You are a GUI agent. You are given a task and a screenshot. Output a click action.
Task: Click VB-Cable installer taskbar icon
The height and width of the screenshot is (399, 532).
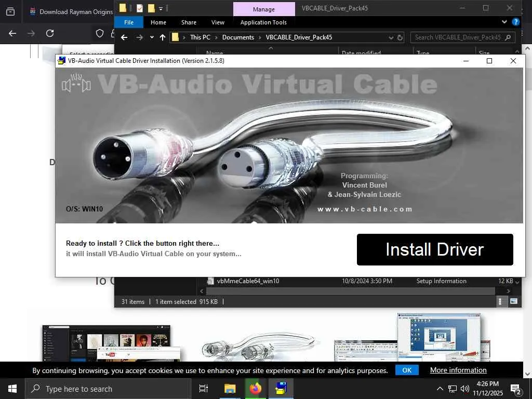(281, 389)
